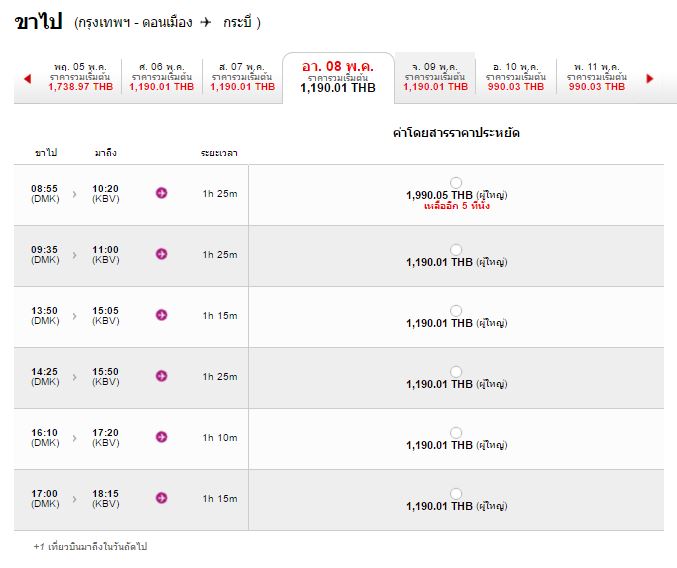The height and width of the screenshot is (568, 677).
Task: Click the previous dates red left arrow
Action: (x=28, y=79)
